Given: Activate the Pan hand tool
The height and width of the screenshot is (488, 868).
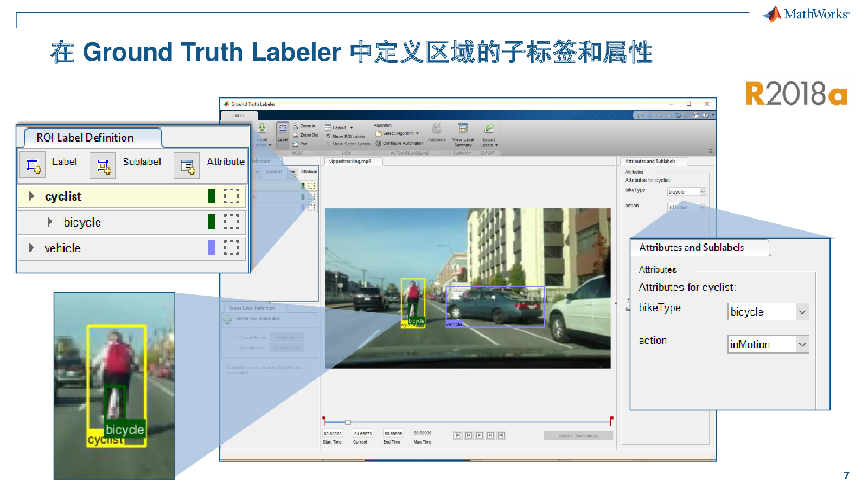Looking at the screenshot, I should click(x=296, y=144).
